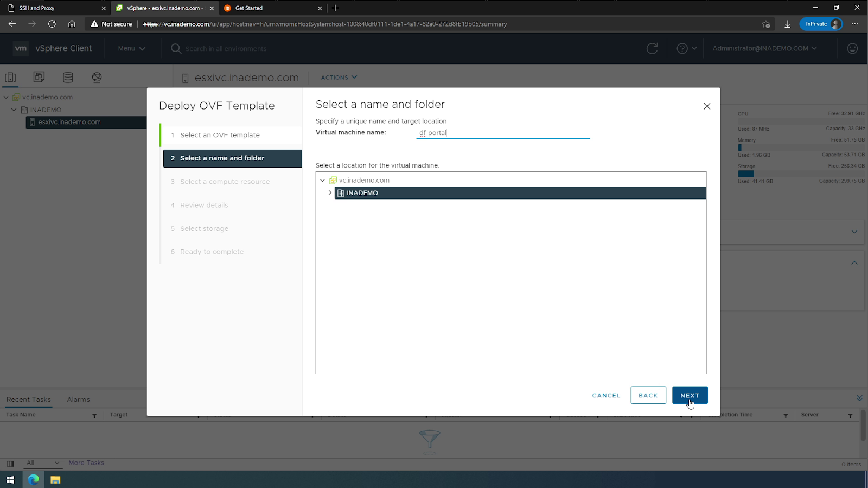Click the Virtual machine name field
Screen dimensions: 868x488
click(x=503, y=133)
